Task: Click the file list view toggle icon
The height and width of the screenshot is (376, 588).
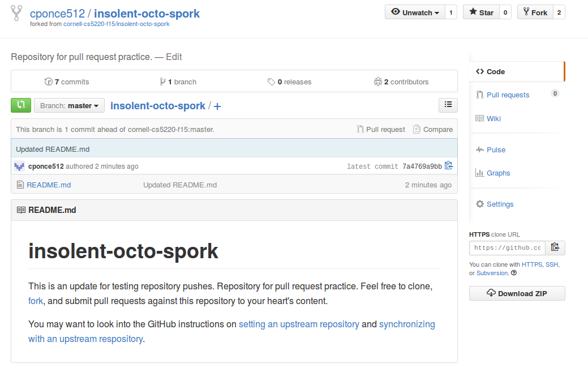Action: pyautogui.click(x=448, y=105)
